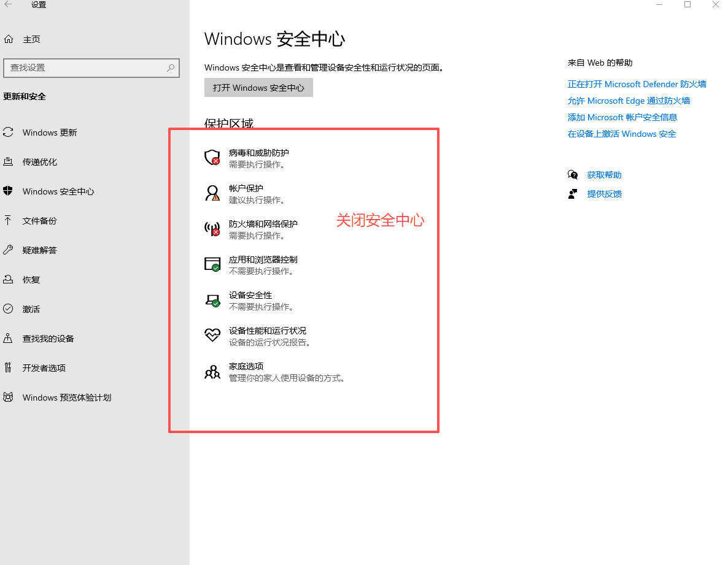Click the account protection person icon
Viewport: 728px width, 565px height.
(212, 193)
